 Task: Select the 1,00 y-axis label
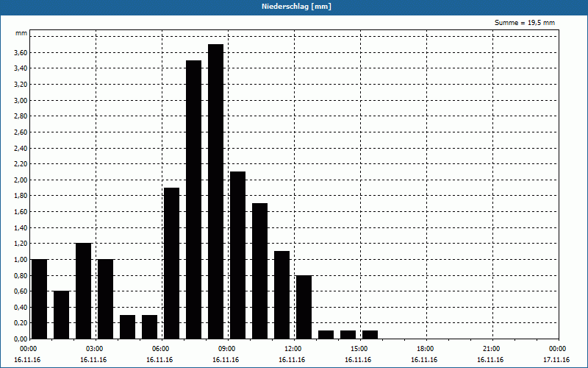coord(21,260)
